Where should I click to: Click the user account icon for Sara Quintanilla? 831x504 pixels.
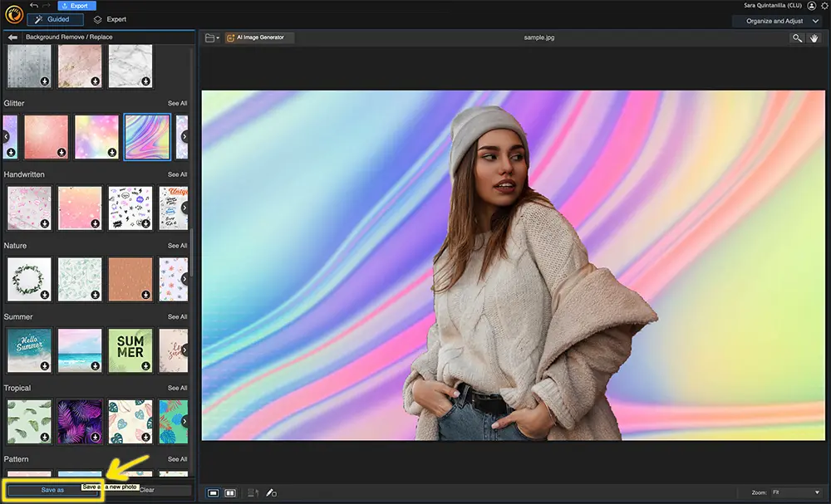point(811,6)
